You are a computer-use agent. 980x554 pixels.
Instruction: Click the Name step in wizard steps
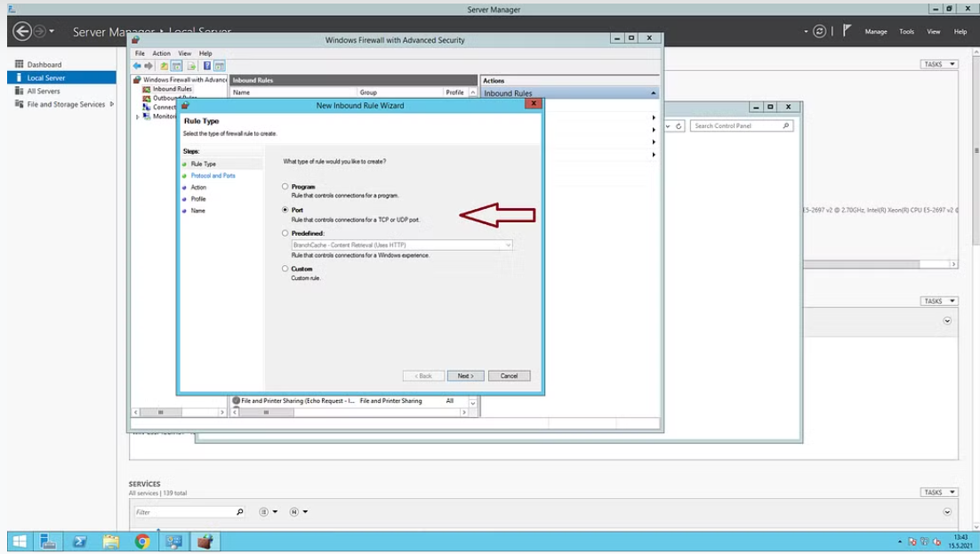(197, 211)
